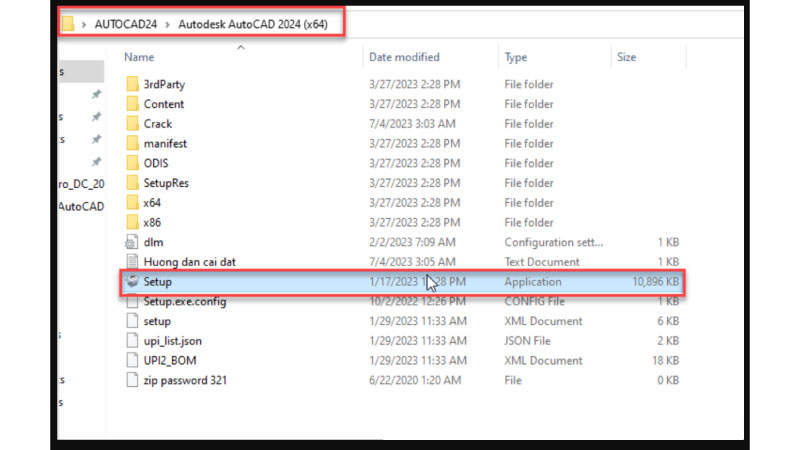800x450 pixels.
Task: Select the Setup.exe.config file icon
Action: click(132, 301)
